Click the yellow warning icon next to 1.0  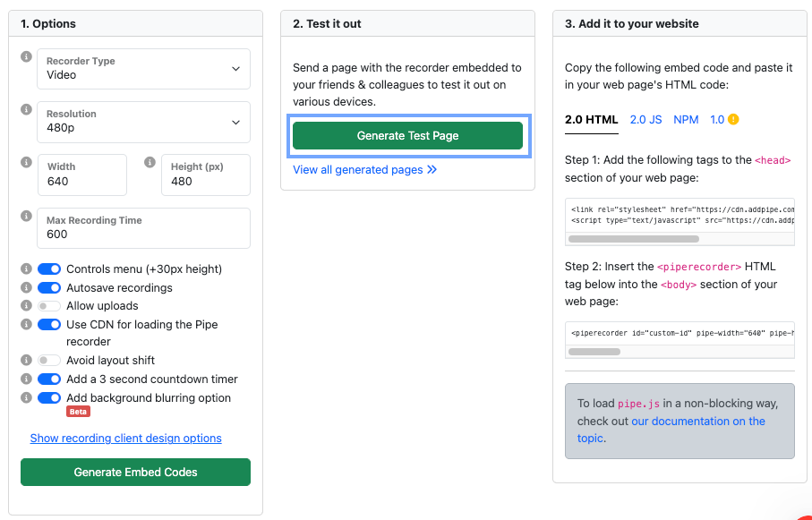(x=733, y=120)
